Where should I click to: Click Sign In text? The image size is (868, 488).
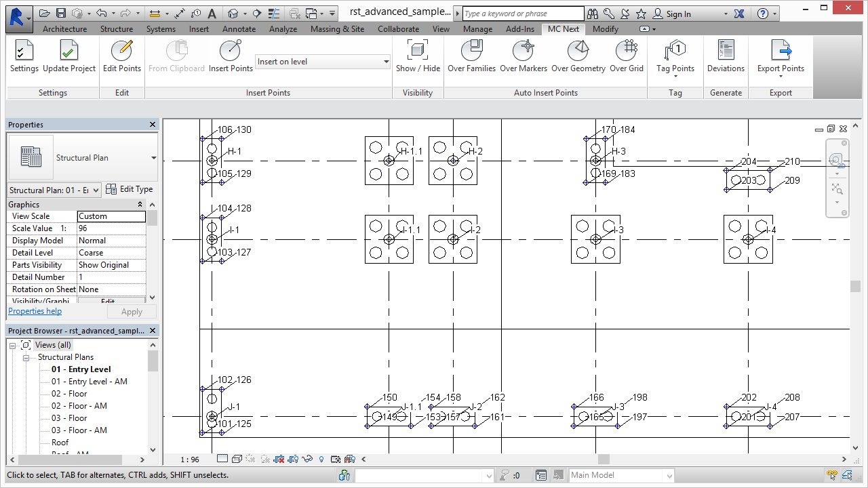pyautogui.click(x=678, y=14)
